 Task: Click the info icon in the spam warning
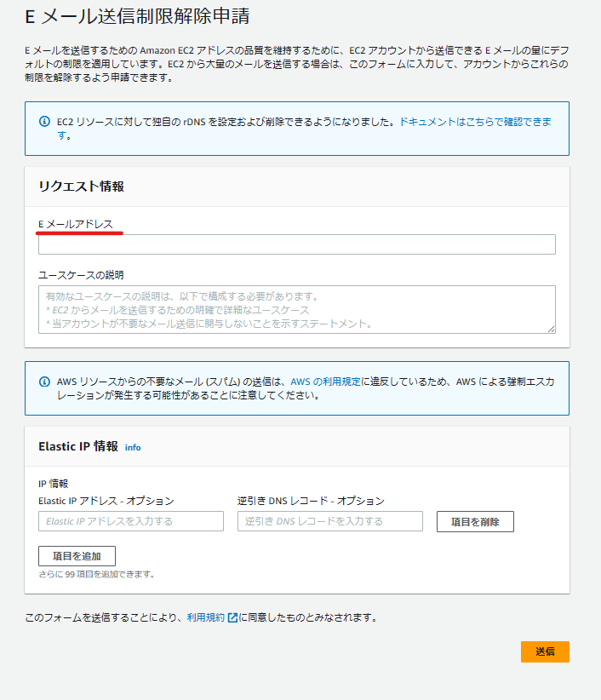[44, 382]
